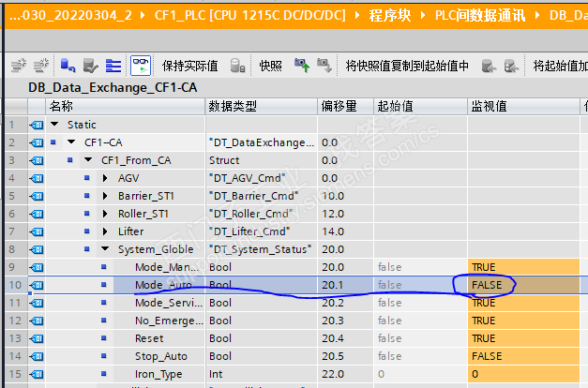588x388 pixels.
Task: Collapse the CF1-CA node
Action: (71, 142)
